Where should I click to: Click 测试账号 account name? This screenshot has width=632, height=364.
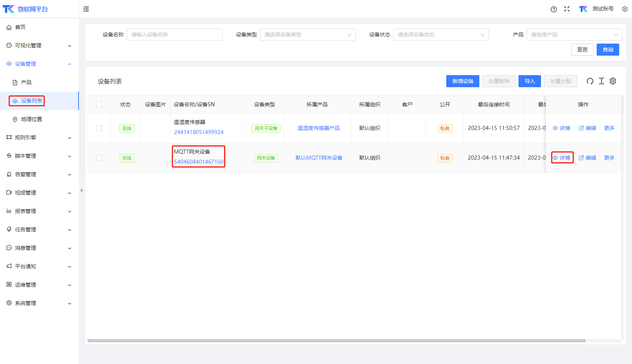click(603, 9)
